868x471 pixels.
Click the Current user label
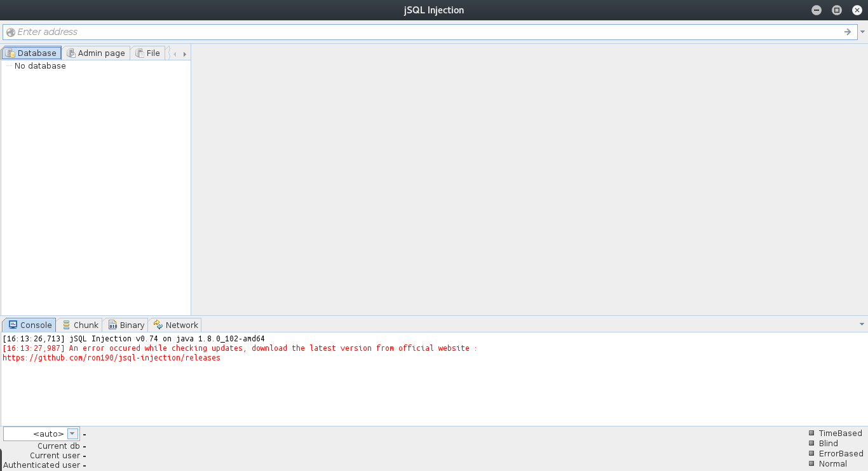pyautogui.click(x=55, y=456)
